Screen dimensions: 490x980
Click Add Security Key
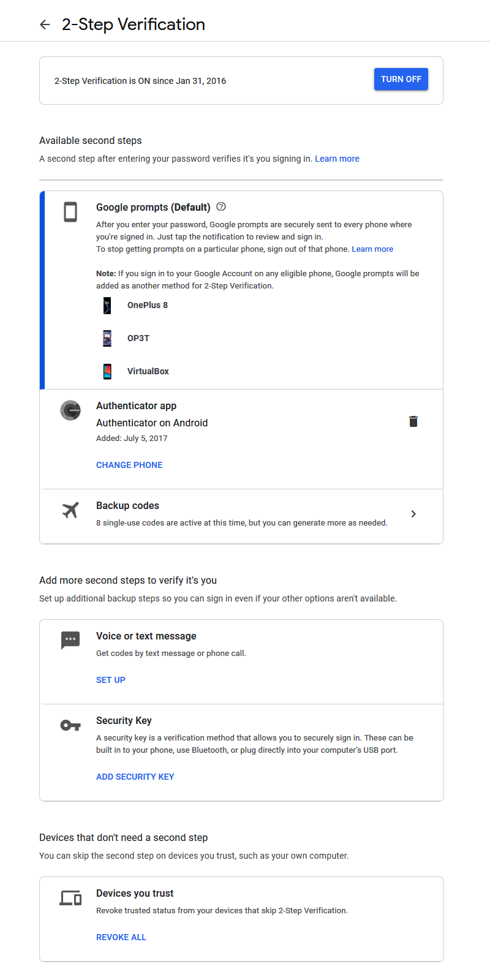pyautogui.click(x=135, y=777)
